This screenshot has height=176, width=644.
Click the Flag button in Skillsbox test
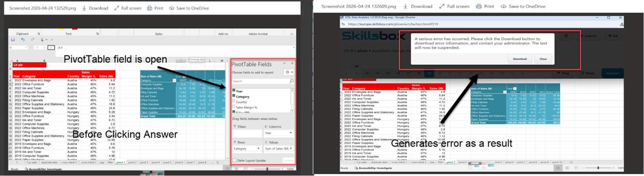click(x=563, y=73)
